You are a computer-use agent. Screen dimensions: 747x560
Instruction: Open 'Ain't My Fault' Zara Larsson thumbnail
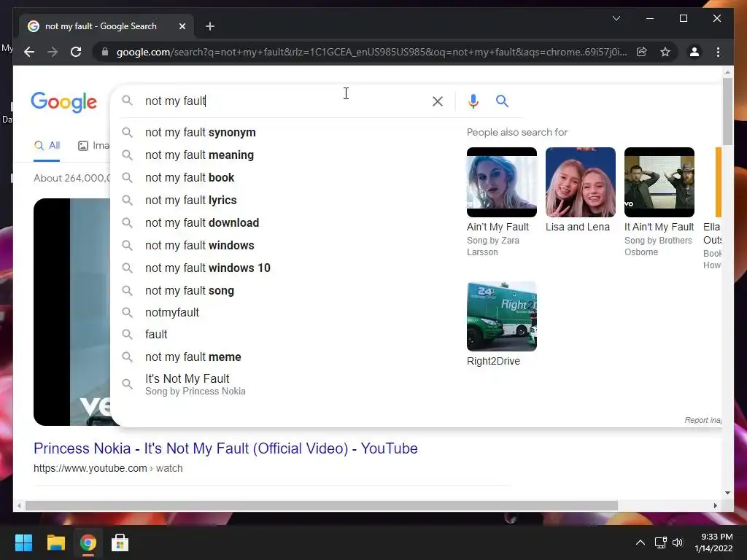click(x=502, y=182)
